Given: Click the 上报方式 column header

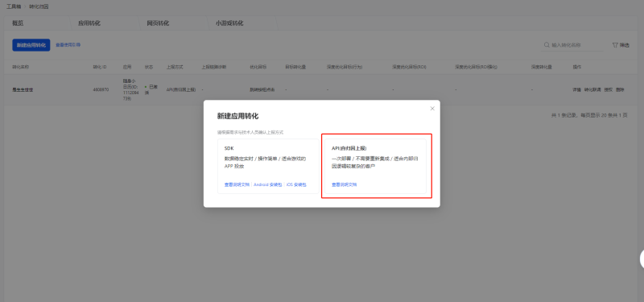Looking at the screenshot, I should point(175,67).
